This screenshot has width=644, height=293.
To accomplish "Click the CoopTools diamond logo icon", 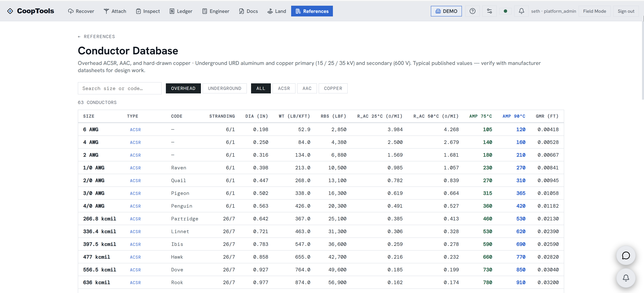I will [10, 11].
